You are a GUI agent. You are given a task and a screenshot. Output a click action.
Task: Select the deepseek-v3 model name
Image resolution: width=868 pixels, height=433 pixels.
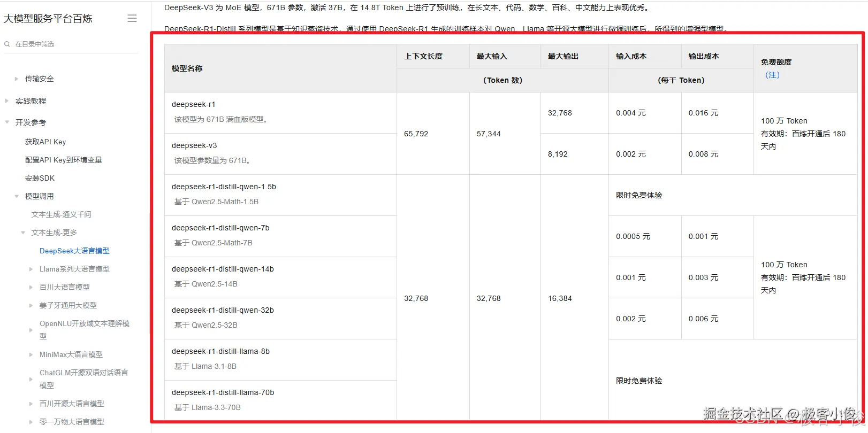point(194,145)
